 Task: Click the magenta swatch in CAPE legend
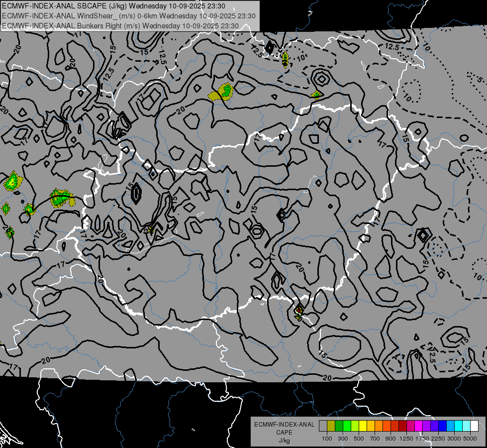tap(418, 426)
